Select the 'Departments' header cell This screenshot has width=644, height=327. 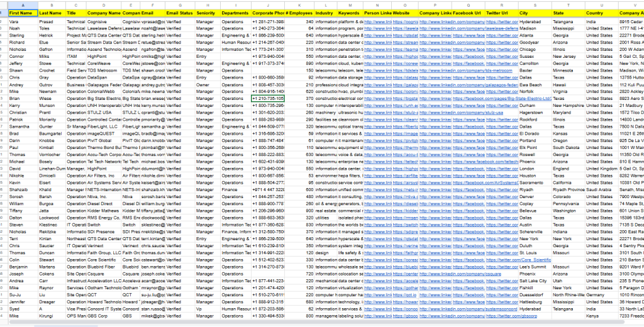tap(236, 13)
